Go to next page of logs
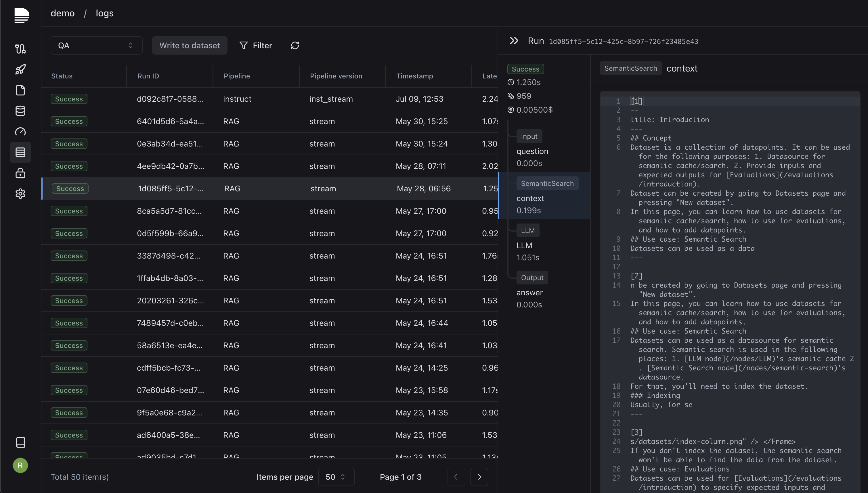 (479, 477)
